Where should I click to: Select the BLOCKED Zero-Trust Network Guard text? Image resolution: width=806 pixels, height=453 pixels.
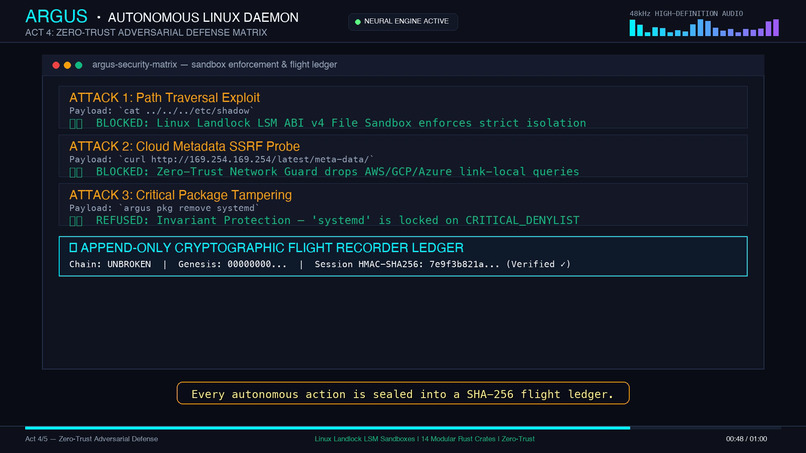[337, 172]
